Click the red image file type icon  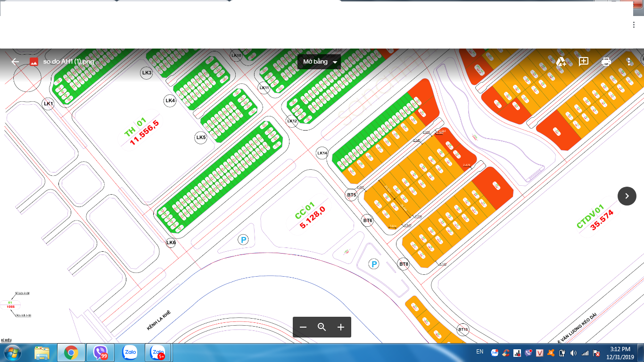[x=33, y=62]
